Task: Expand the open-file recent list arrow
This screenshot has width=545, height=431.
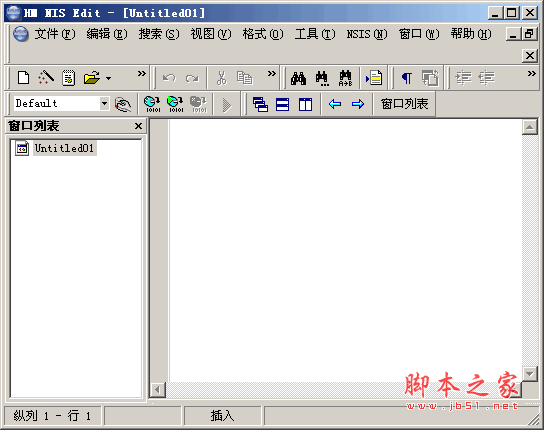Action: [x=108, y=78]
